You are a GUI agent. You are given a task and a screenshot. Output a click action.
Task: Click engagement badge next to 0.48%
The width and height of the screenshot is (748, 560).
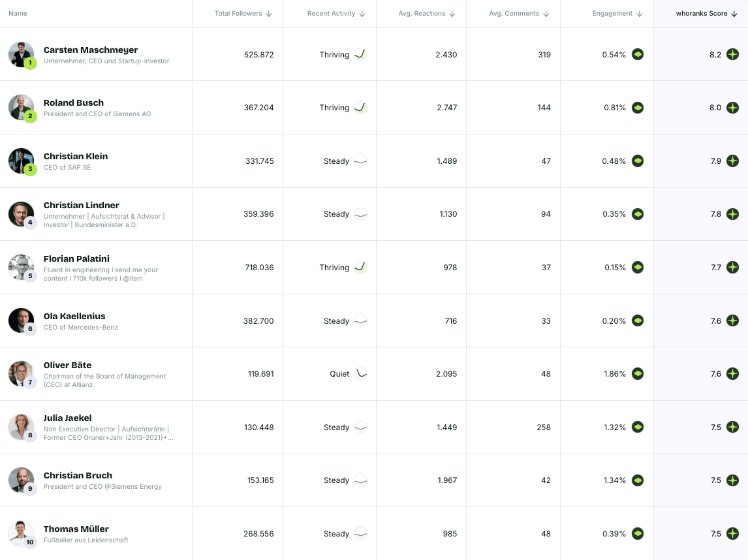point(638,161)
